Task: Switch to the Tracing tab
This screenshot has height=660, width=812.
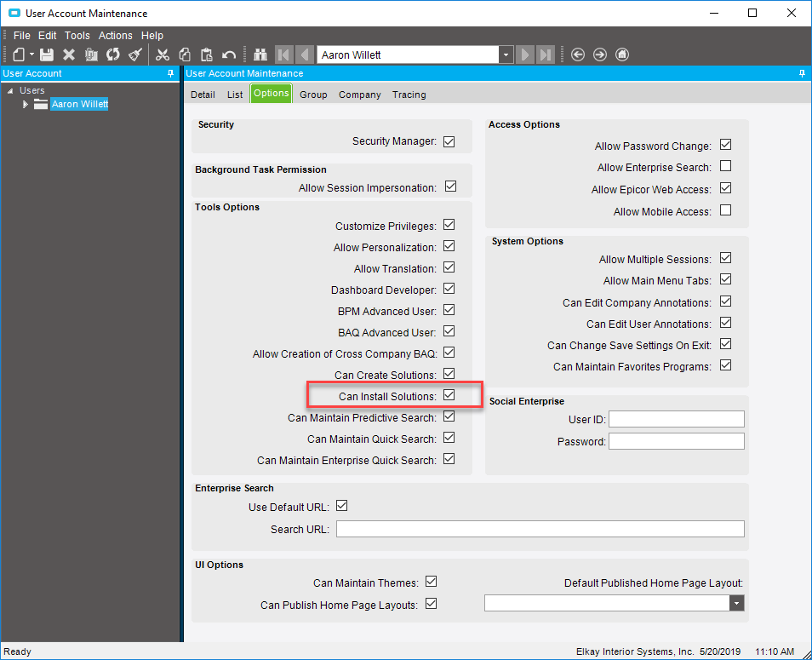Action: pyautogui.click(x=409, y=95)
